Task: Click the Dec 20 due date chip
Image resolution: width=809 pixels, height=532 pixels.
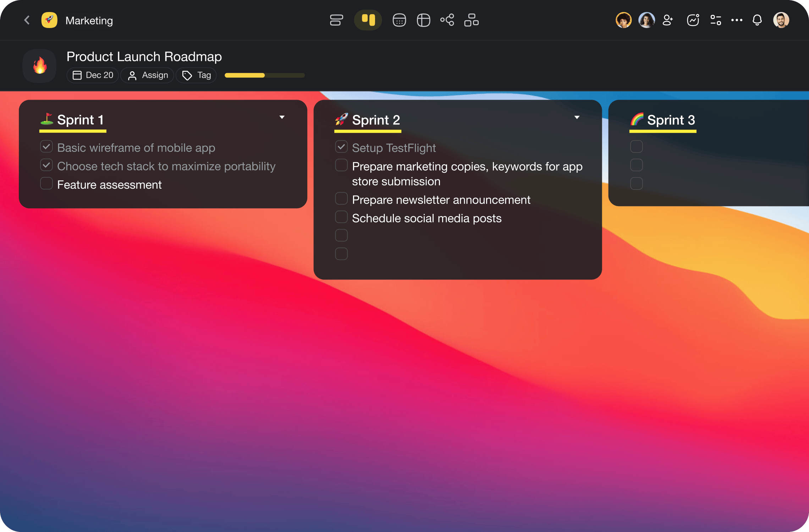Action: [x=93, y=75]
